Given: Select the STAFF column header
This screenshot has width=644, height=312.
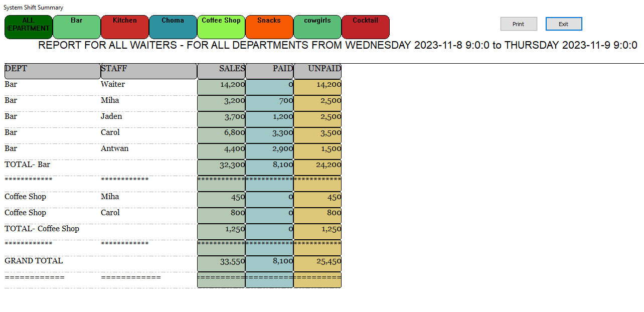Looking at the screenshot, I should click(149, 71).
